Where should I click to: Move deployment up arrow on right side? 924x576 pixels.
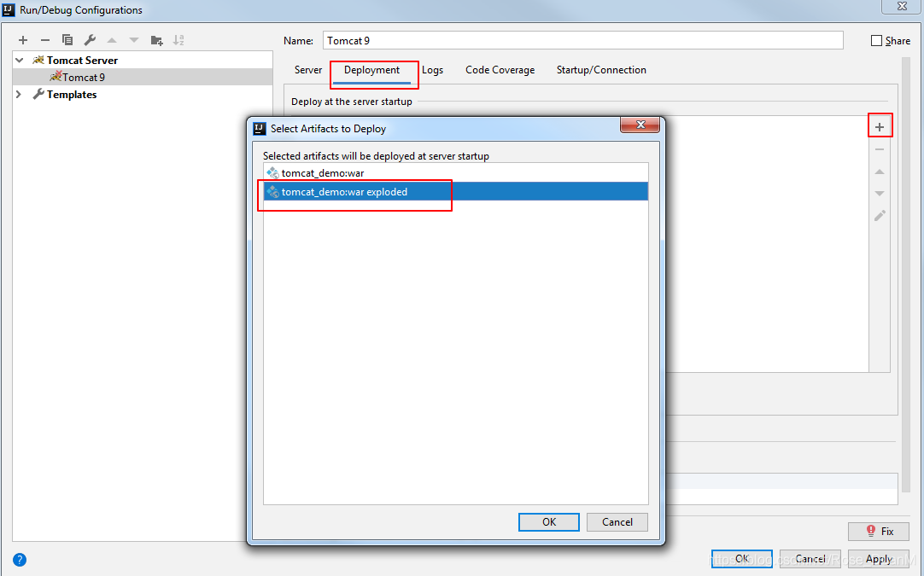(880, 172)
